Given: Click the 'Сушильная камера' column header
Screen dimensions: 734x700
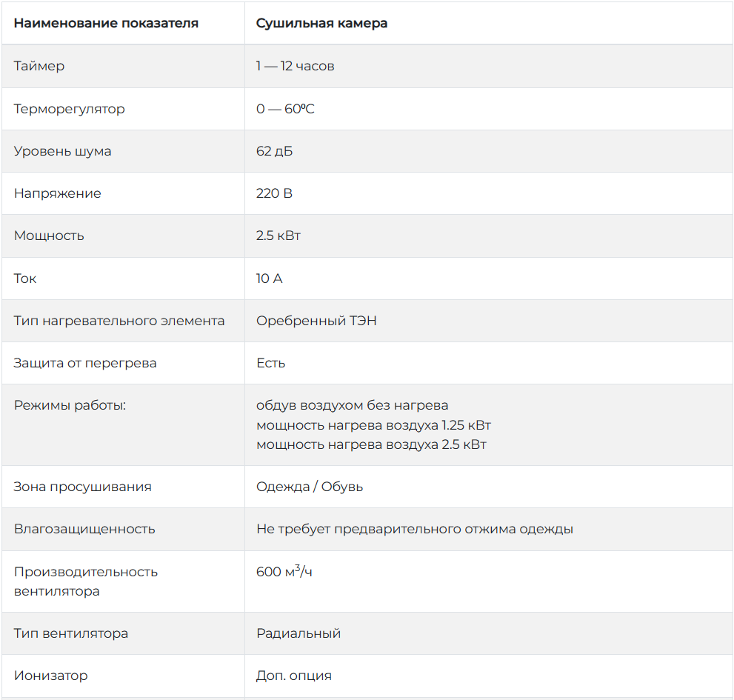Looking at the screenshot, I should [x=321, y=23].
